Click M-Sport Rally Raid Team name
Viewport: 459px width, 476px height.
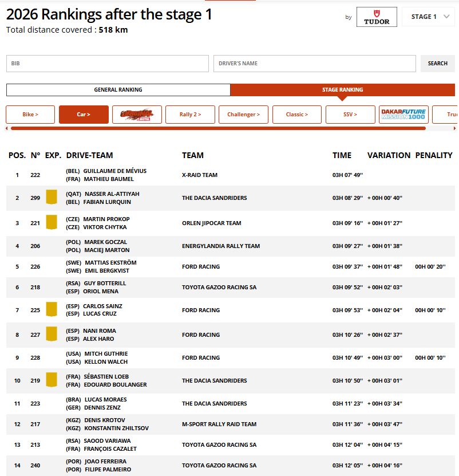point(219,424)
